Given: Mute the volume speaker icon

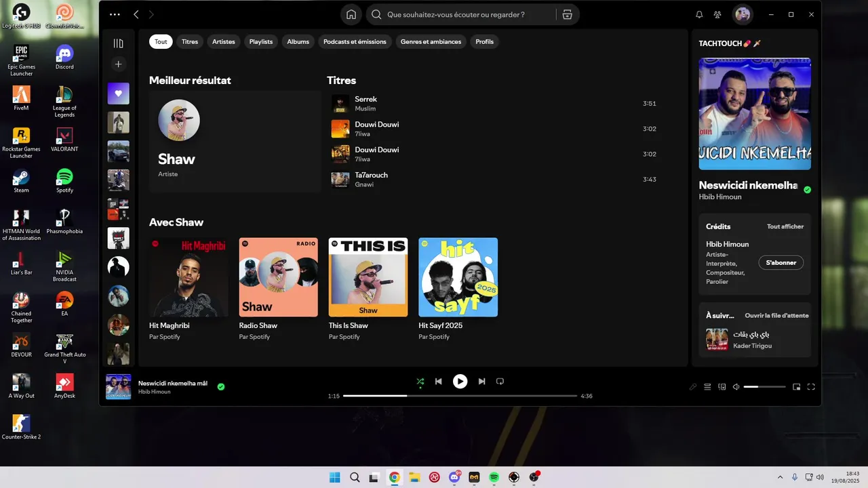Looking at the screenshot, I should pos(736,387).
